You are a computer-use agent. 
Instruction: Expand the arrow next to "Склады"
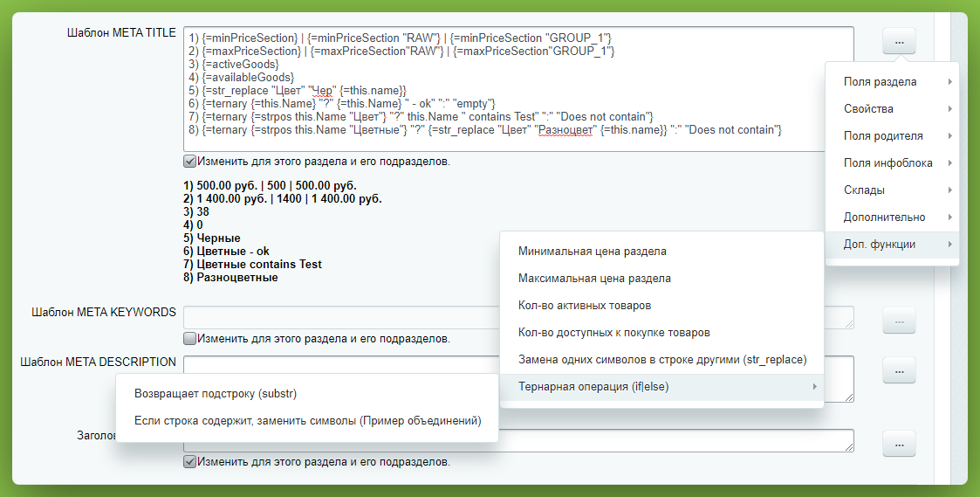click(950, 190)
